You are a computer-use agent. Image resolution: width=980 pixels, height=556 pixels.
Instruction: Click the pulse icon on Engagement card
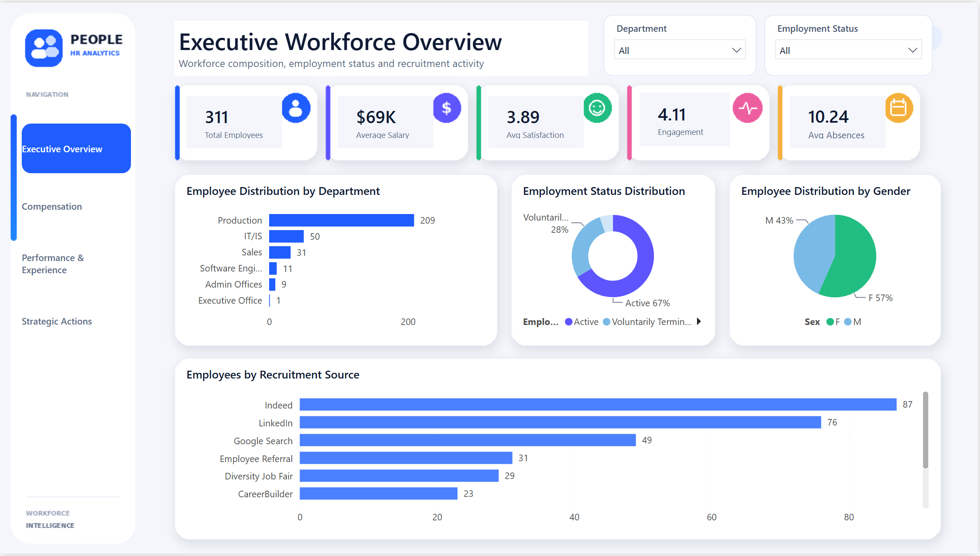tap(747, 108)
